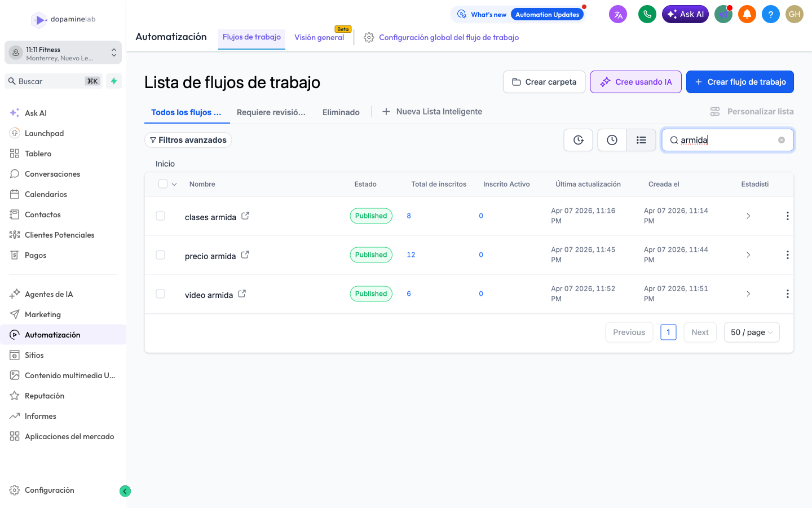
Task: Collapse the sidebar with green arrow button
Action: click(125, 491)
